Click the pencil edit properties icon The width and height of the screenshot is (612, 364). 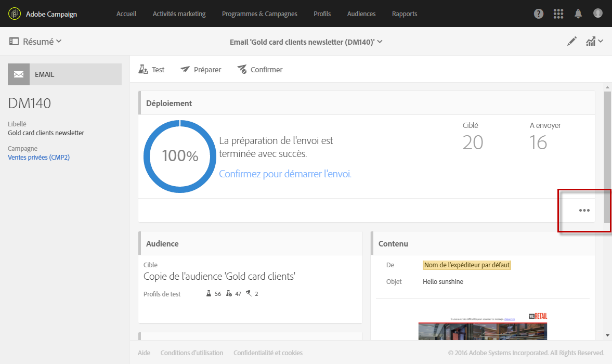[572, 42]
